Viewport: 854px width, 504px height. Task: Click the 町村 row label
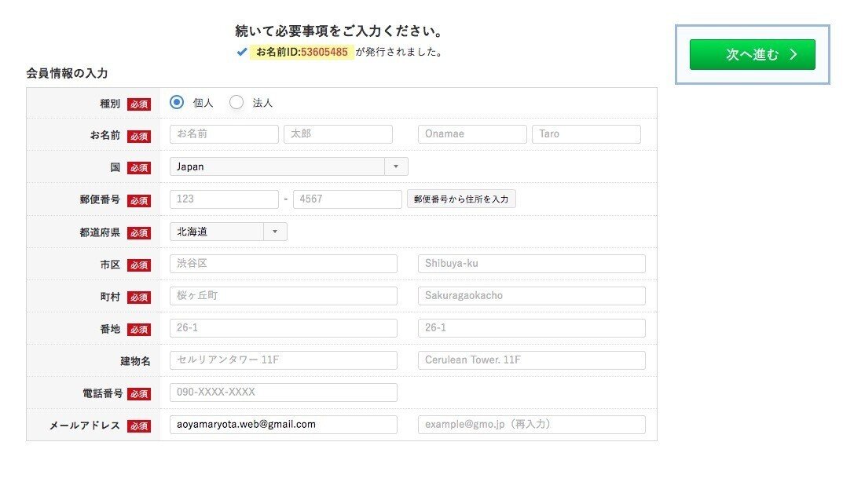click(x=110, y=297)
